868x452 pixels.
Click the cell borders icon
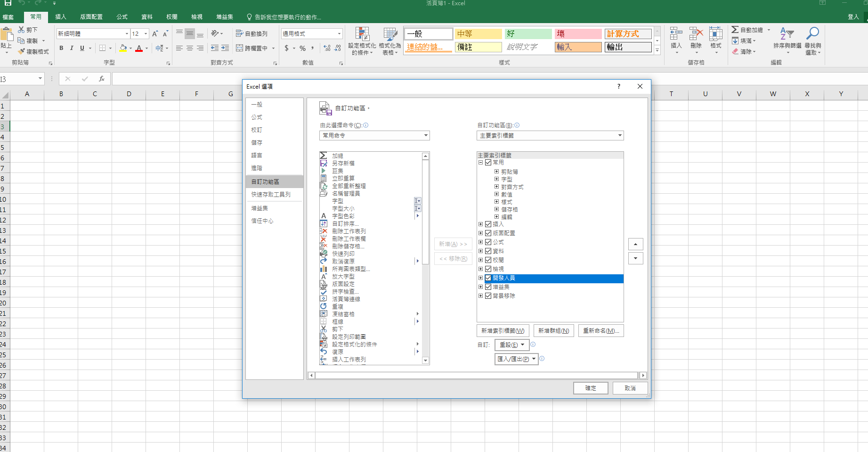[103, 48]
